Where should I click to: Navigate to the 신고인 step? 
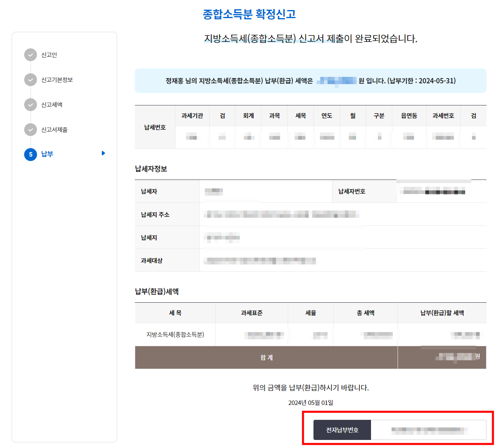(x=48, y=55)
